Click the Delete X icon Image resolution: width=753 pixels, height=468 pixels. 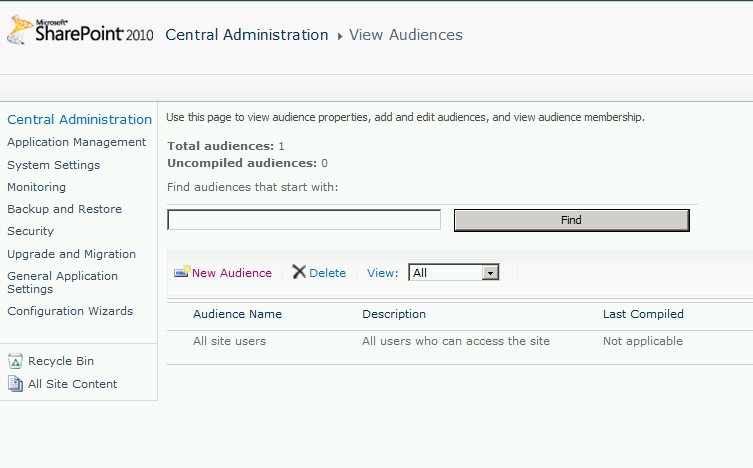(x=299, y=272)
